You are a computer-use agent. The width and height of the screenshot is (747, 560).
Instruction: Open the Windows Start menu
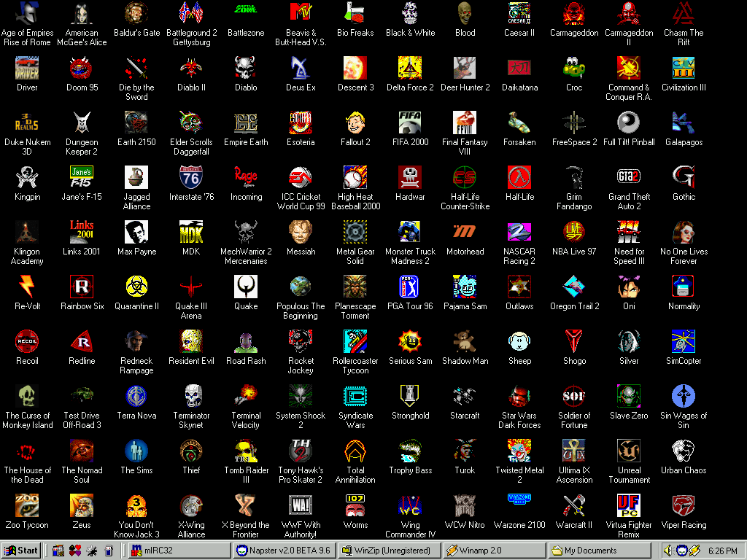[x=21, y=551]
